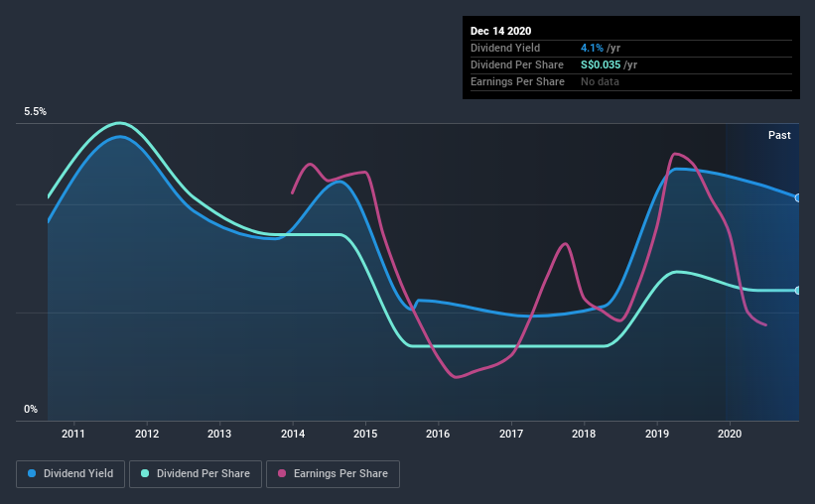815x504 pixels.
Task: Click the No data earnings value
Action: click(600, 81)
